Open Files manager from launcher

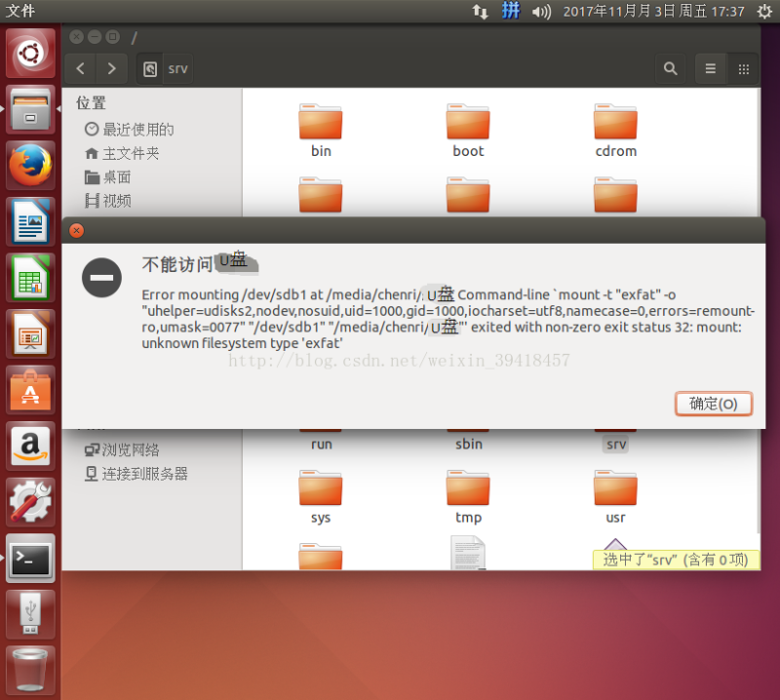30,109
